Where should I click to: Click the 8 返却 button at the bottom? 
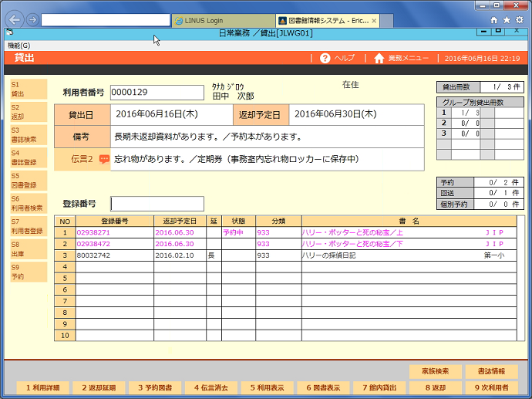click(436, 387)
